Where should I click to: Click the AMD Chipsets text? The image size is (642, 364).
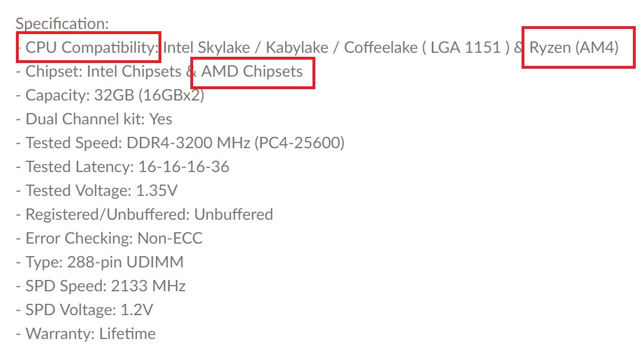pos(252,72)
